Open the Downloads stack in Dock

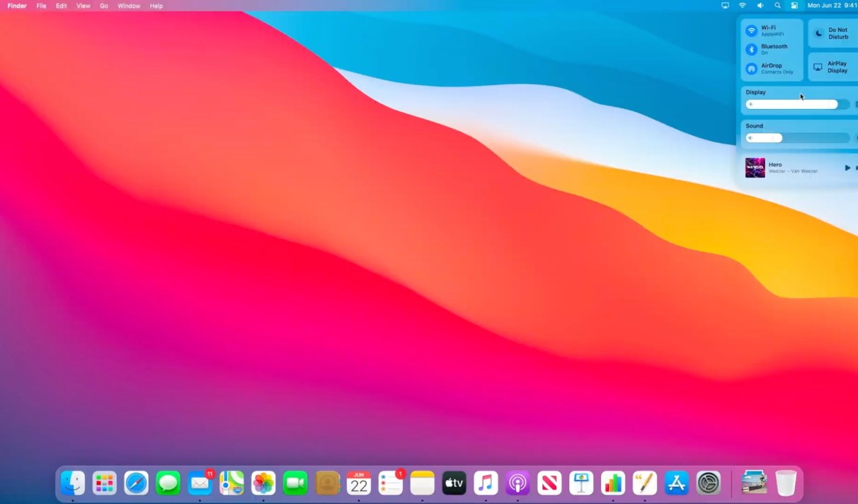754,483
